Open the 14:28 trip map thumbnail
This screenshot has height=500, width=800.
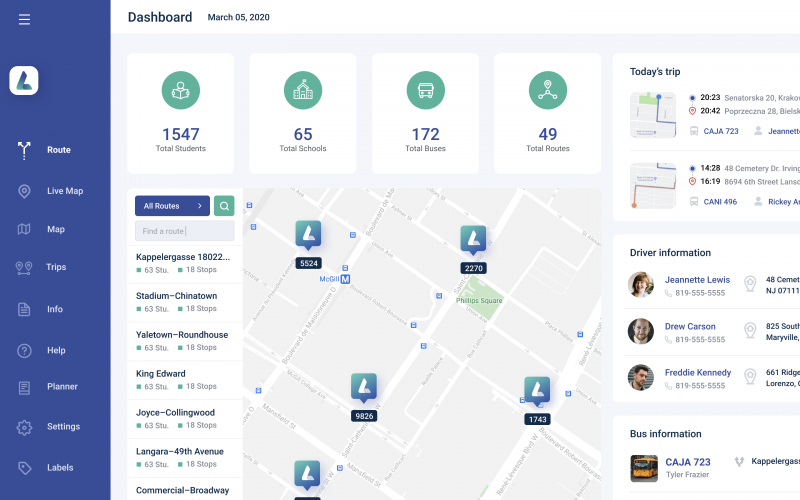653,186
